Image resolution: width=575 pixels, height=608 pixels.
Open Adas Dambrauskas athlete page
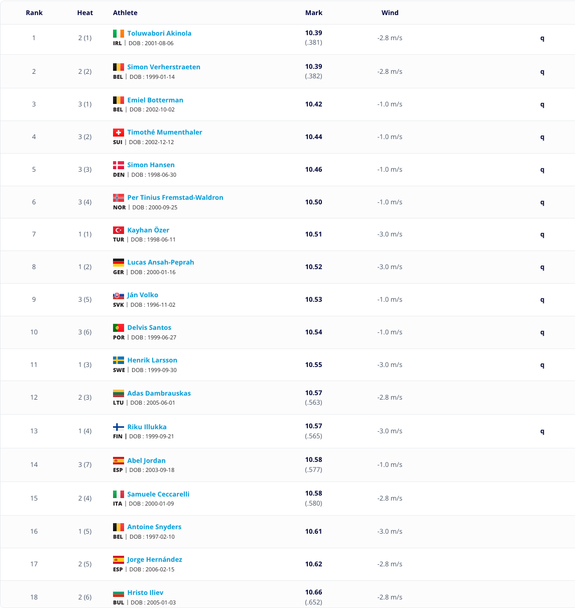(159, 393)
